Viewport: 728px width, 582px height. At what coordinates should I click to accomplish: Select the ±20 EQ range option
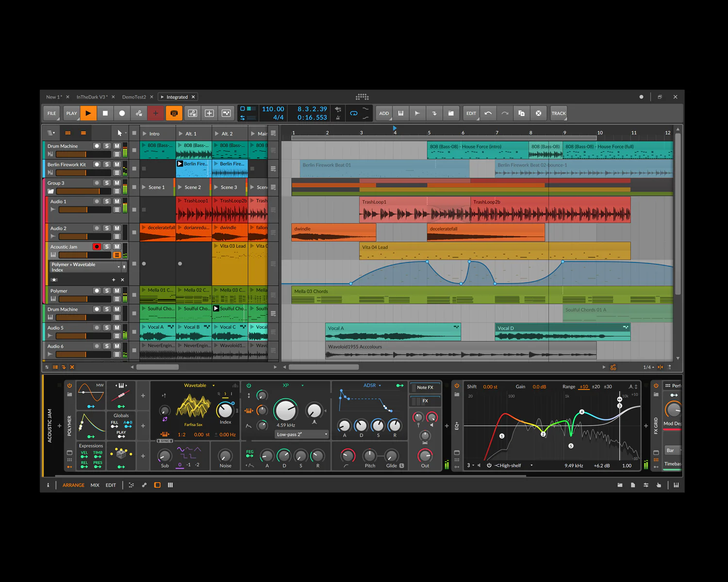click(x=596, y=387)
